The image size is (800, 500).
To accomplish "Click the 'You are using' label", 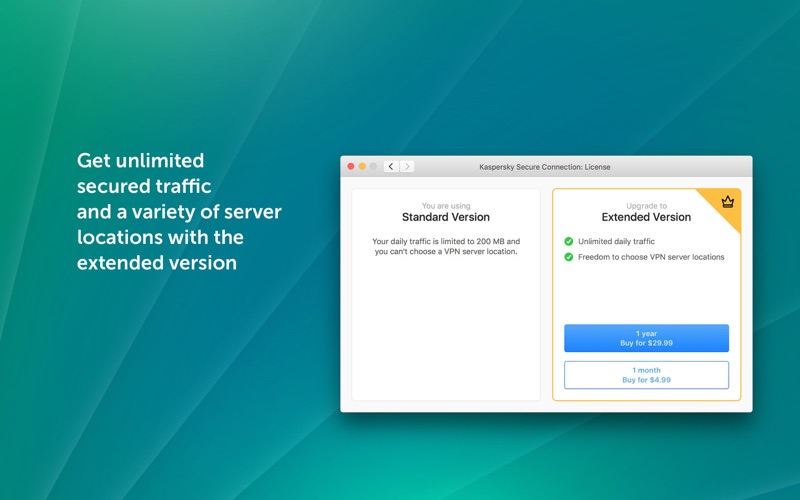I will (x=446, y=206).
